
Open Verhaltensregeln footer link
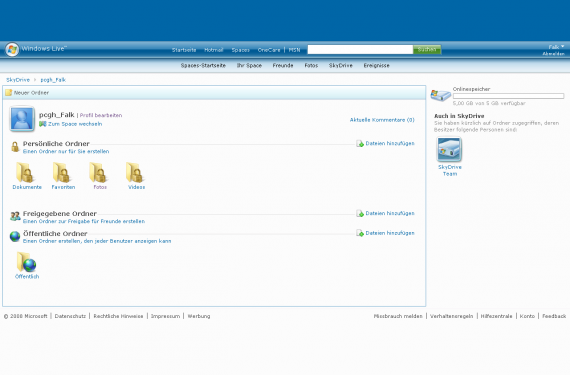(451, 316)
